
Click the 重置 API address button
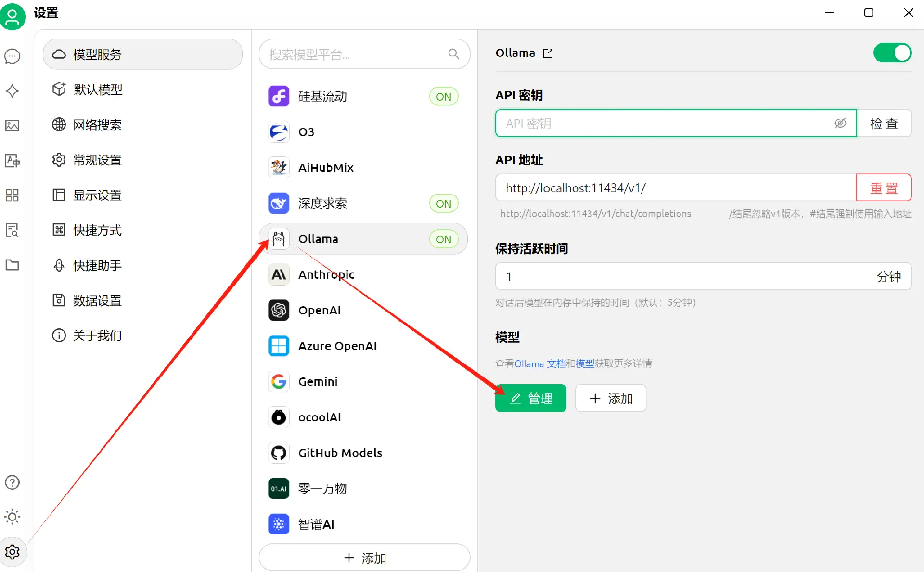coord(884,188)
